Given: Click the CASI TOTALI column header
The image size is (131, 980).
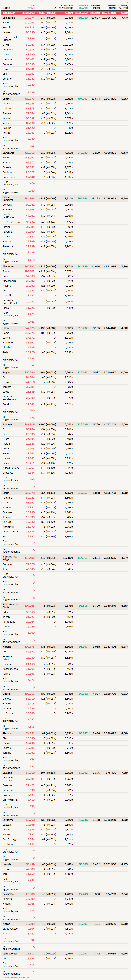Looking at the screenshot, I should (31, 7).
